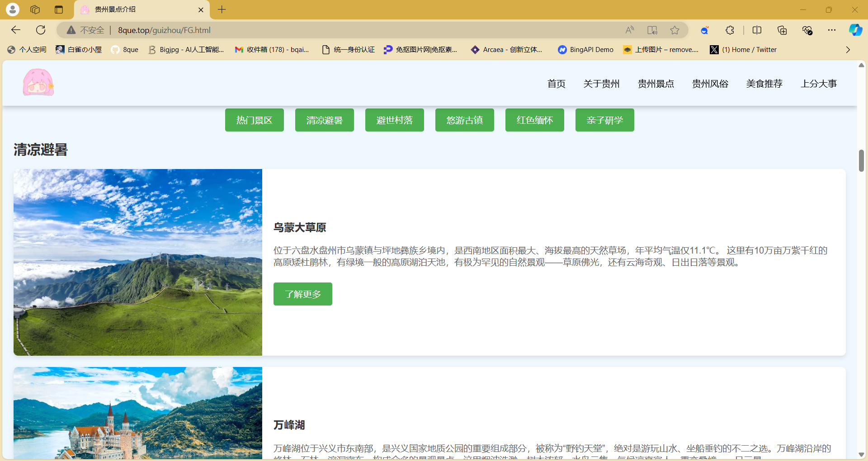Click the page vertical scrollbar thumb
The width and height of the screenshot is (868, 461).
[x=861, y=161]
